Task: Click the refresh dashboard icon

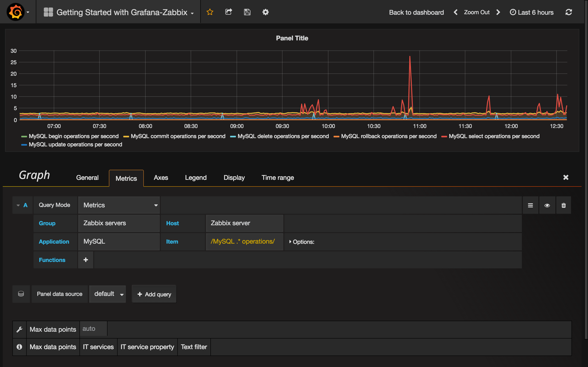Action: pyautogui.click(x=568, y=12)
